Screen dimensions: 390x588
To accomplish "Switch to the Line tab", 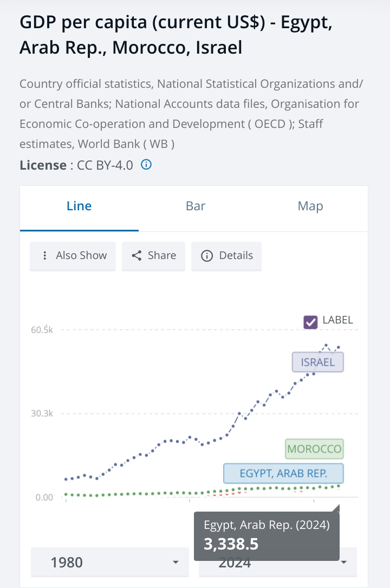I will (79, 208).
